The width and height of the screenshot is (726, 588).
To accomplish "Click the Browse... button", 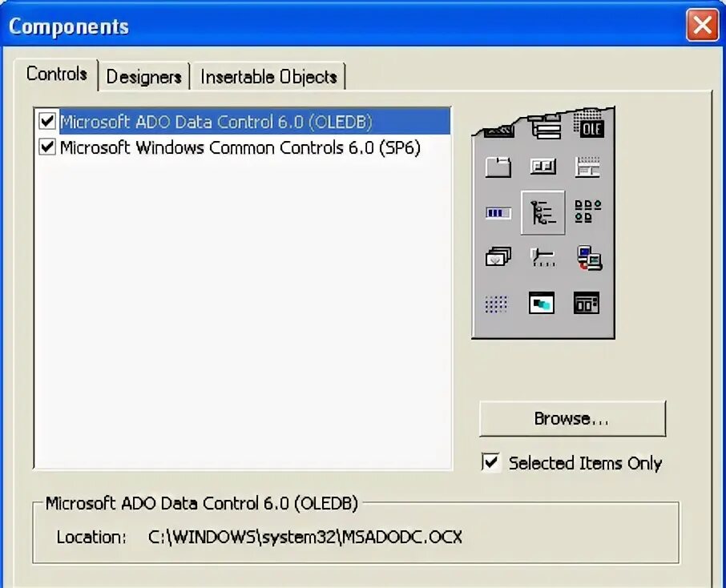I will 572,419.
